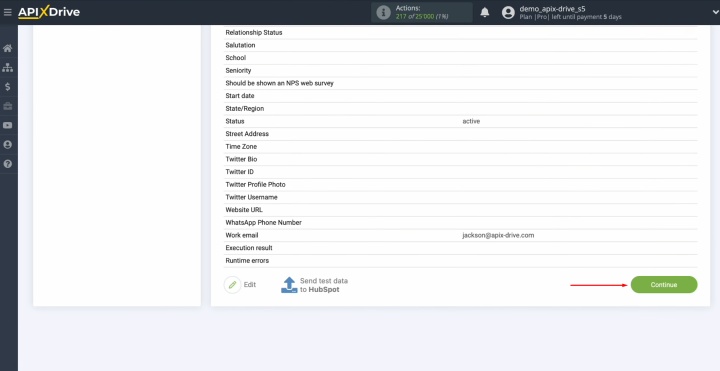This screenshot has width=720, height=371.
Task: Open the notifications bell
Action: point(485,12)
